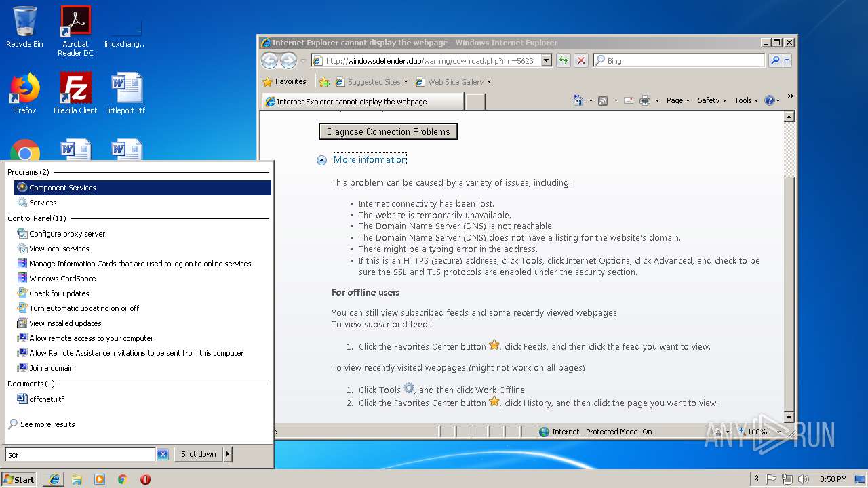Viewport: 868px width, 488px height.
Task: Open the Shut down options arrow
Action: (x=227, y=455)
